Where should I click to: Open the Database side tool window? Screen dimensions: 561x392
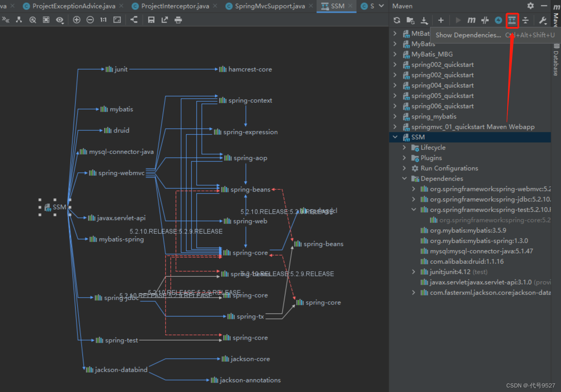click(x=556, y=60)
